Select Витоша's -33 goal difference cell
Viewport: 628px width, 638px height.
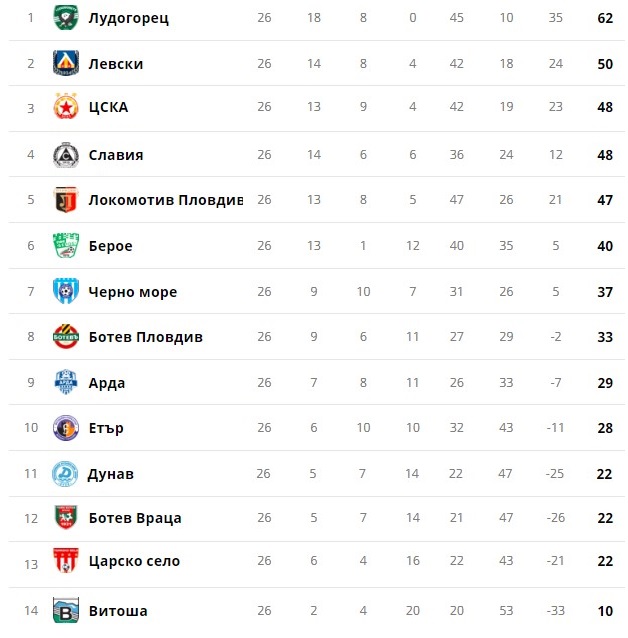[x=555, y=610]
